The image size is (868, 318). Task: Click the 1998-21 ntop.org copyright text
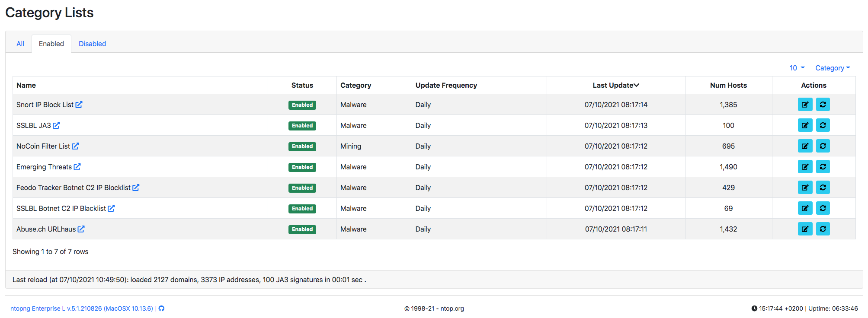coord(434,308)
